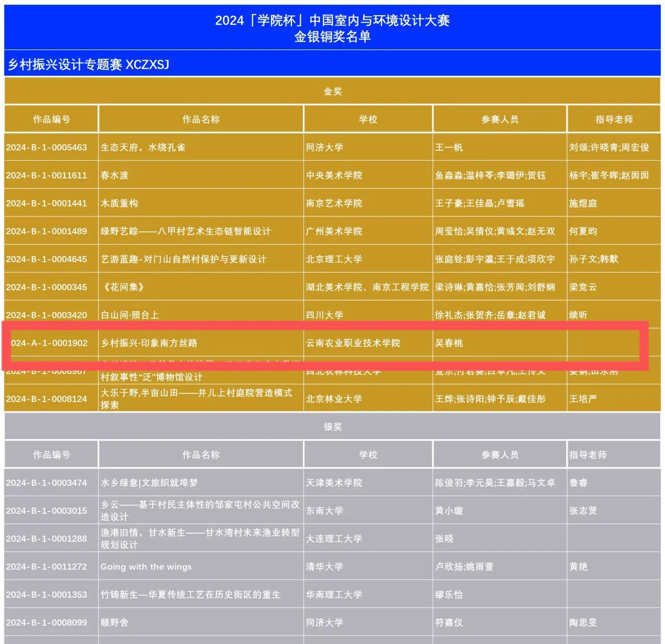Click the main title 金银铜奖名单 banner
This screenshot has height=644, width=665.
click(332, 37)
